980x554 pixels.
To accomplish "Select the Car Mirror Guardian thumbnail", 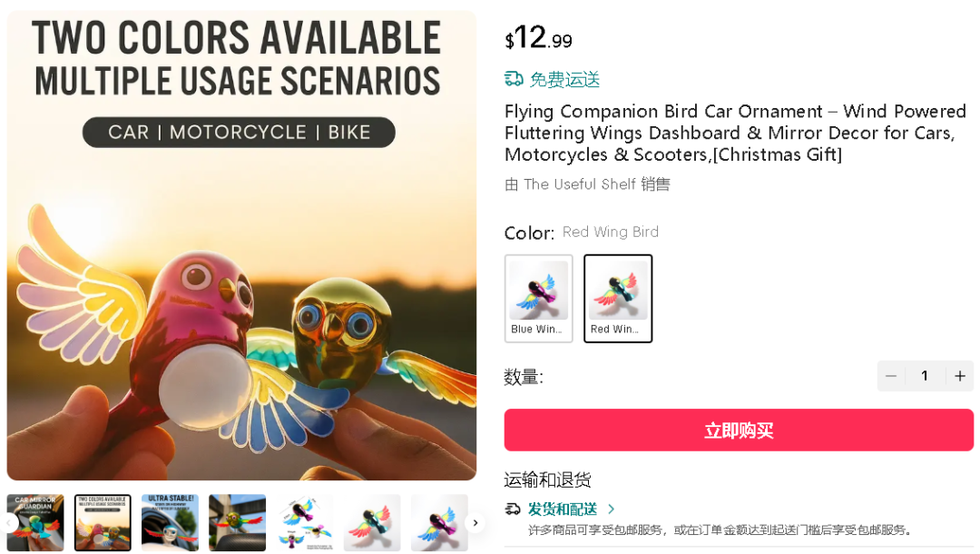I will coord(35,523).
